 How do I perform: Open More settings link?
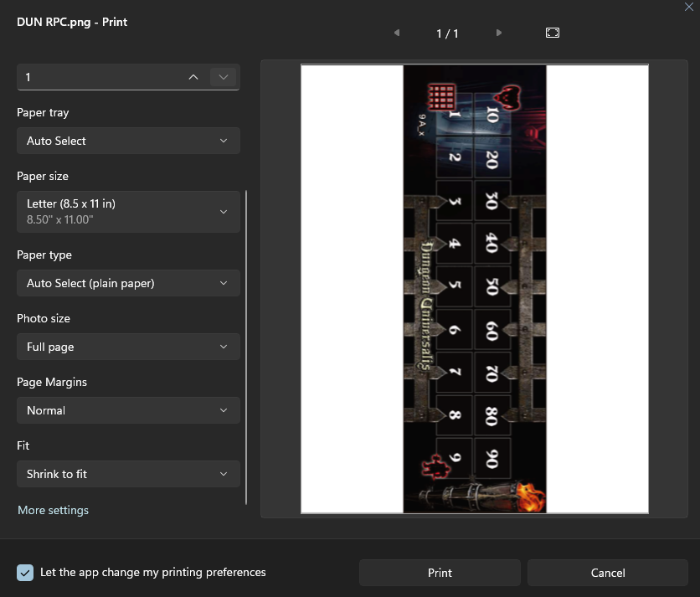click(53, 510)
